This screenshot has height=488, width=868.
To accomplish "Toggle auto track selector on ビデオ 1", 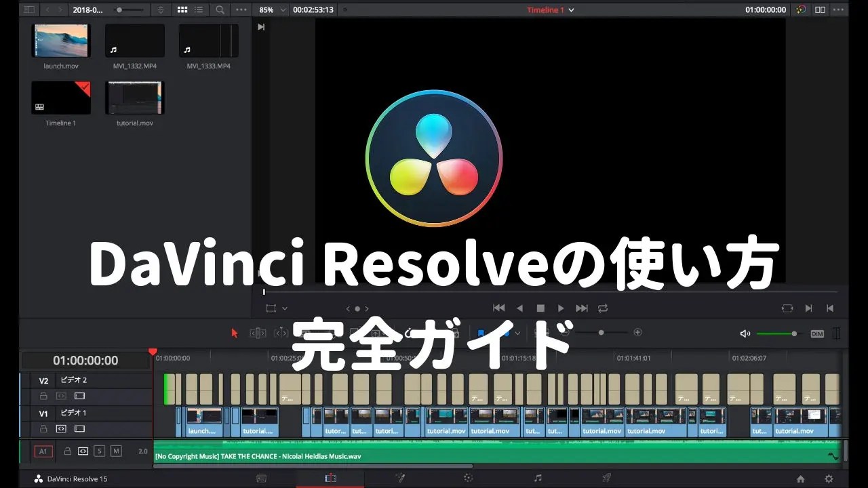I will [61, 428].
